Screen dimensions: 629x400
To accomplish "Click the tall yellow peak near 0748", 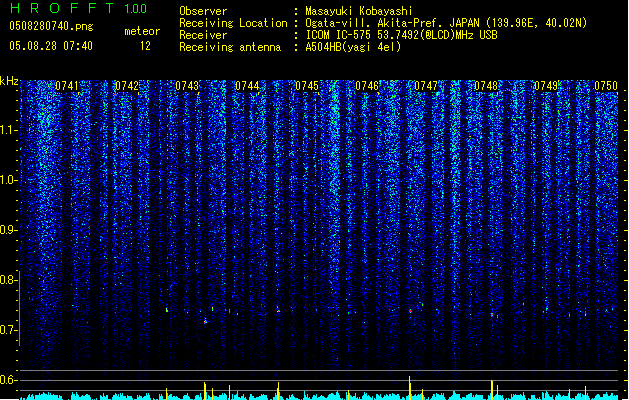I will click(x=492, y=390).
